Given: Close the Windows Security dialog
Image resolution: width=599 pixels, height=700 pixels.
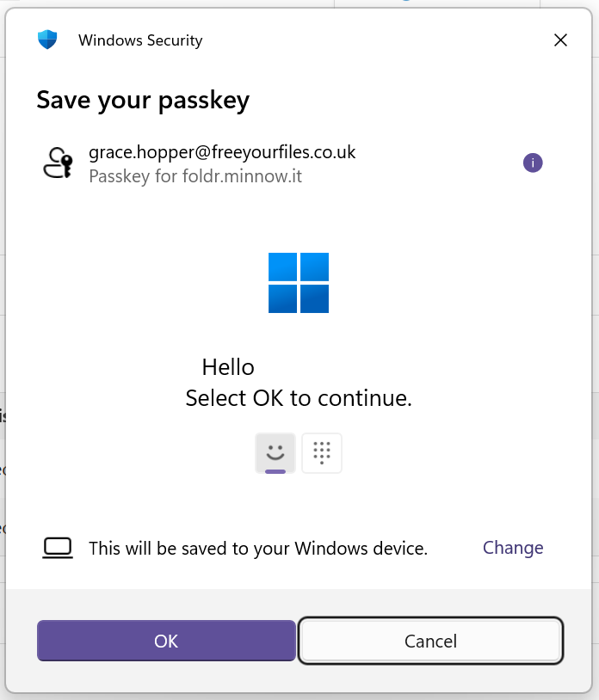Looking at the screenshot, I should 560,40.
